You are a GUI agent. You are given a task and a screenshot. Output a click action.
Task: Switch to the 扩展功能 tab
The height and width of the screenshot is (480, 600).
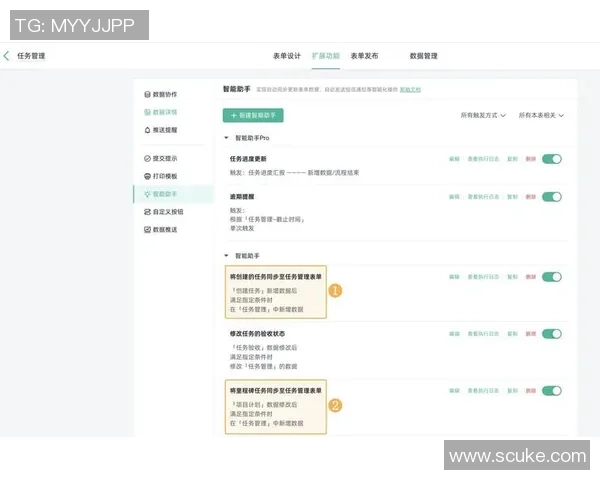(x=326, y=56)
